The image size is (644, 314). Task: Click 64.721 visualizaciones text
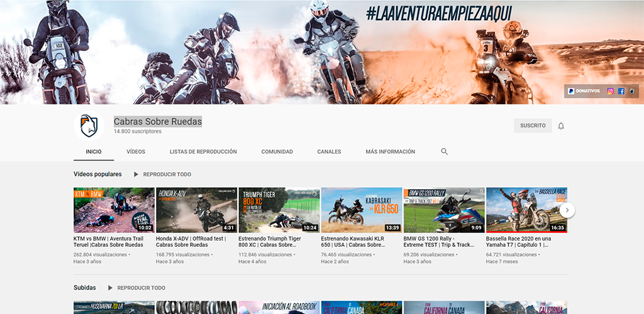click(511, 254)
